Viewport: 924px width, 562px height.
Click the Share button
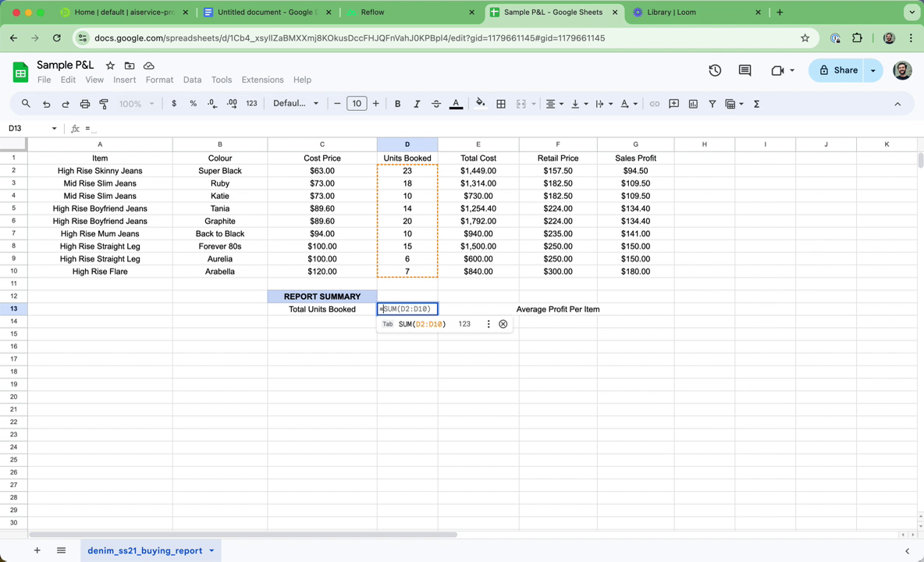[x=837, y=71]
